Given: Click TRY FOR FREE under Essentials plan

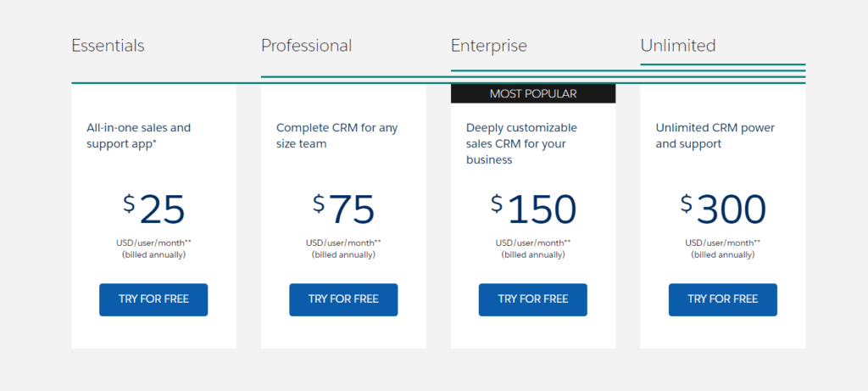Looking at the screenshot, I should 153,299.
